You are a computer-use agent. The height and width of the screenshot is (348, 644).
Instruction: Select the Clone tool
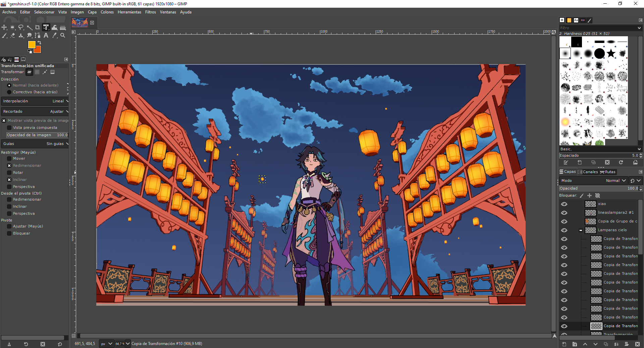[x=21, y=36]
